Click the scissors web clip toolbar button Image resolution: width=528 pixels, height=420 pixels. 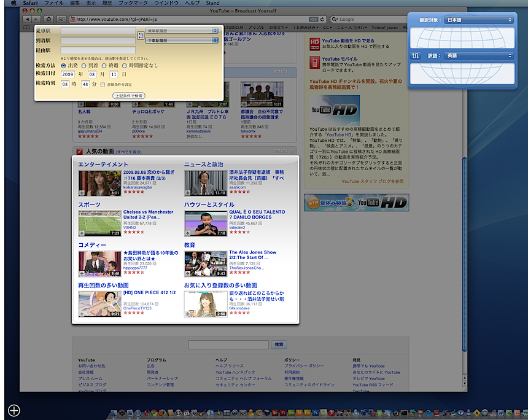coord(61,19)
